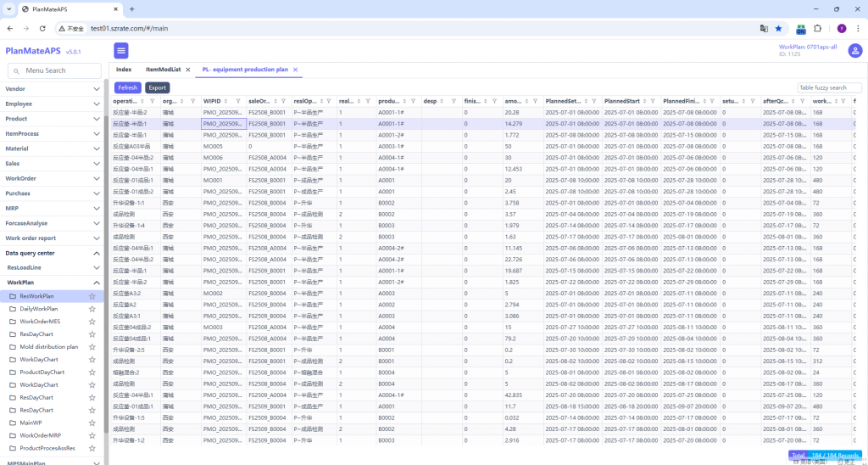
Task: Toggle favorite star for DailyWorkPlan
Action: click(x=92, y=309)
